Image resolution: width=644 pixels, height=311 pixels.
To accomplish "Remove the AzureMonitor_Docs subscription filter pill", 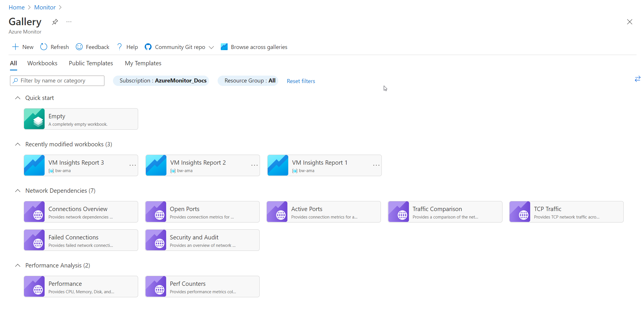I will point(161,80).
